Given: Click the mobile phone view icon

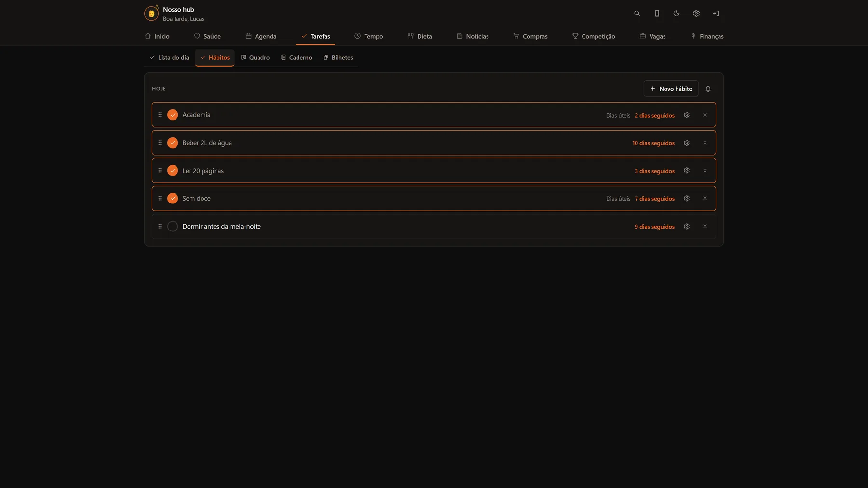Looking at the screenshot, I should [x=657, y=14].
